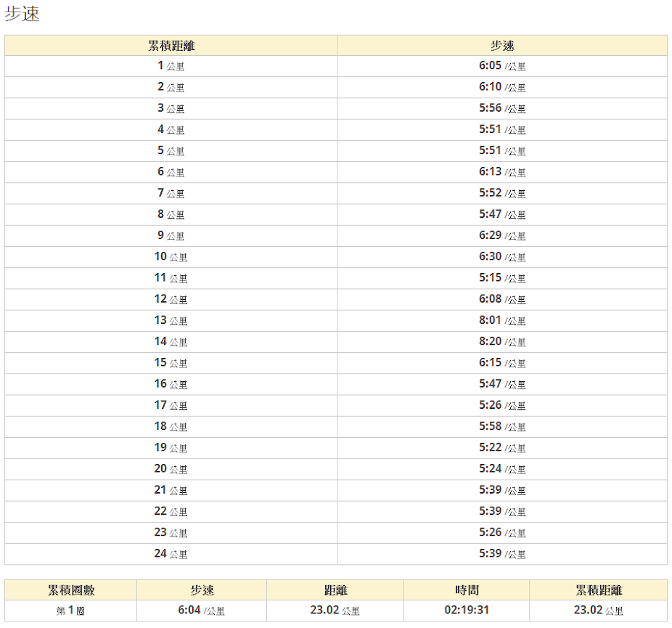Viewport: 672px width, 628px height.
Task: Select the 14 公里 distance cell
Action: click(x=171, y=342)
